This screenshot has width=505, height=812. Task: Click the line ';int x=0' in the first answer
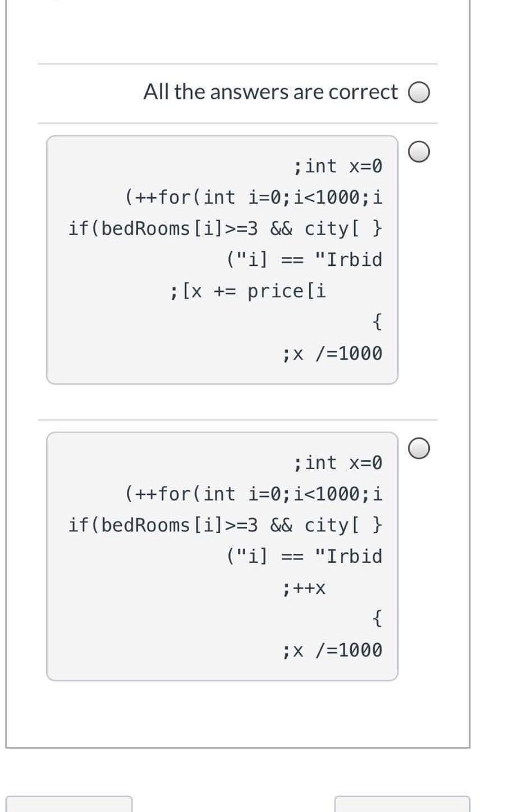point(337,166)
